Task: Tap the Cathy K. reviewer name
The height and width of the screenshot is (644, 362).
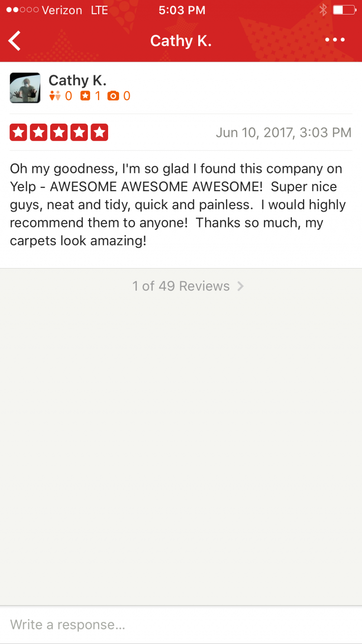Action: click(x=77, y=81)
